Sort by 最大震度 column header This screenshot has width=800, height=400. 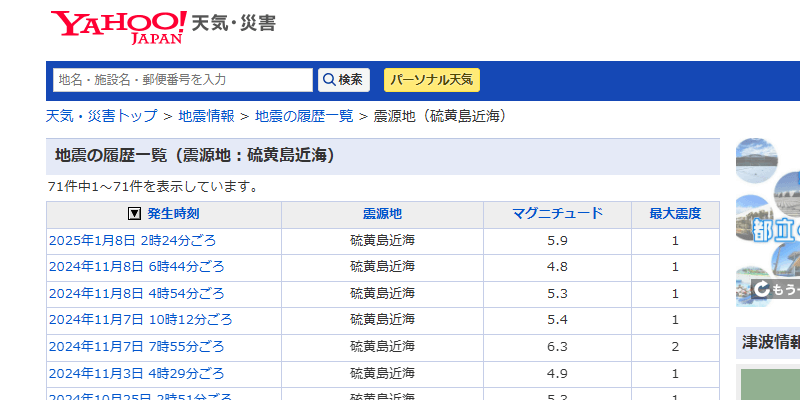pos(675,214)
